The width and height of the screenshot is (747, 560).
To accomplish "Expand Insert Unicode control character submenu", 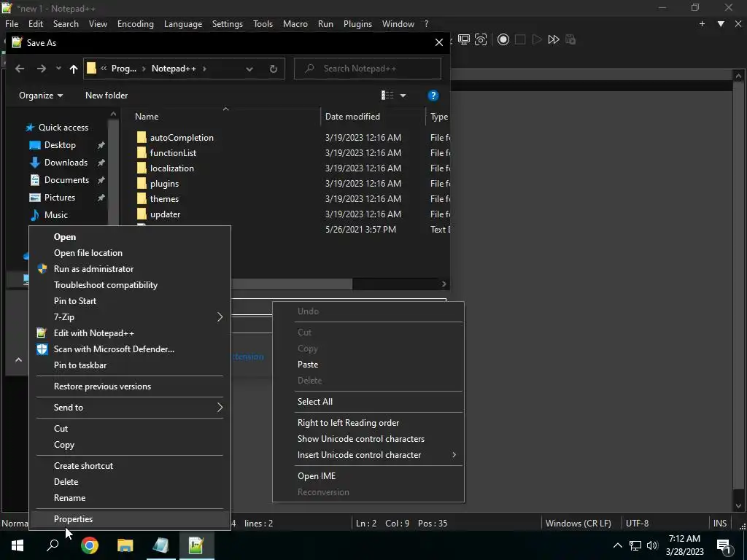I will pyautogui.click(x=454, y=455).
